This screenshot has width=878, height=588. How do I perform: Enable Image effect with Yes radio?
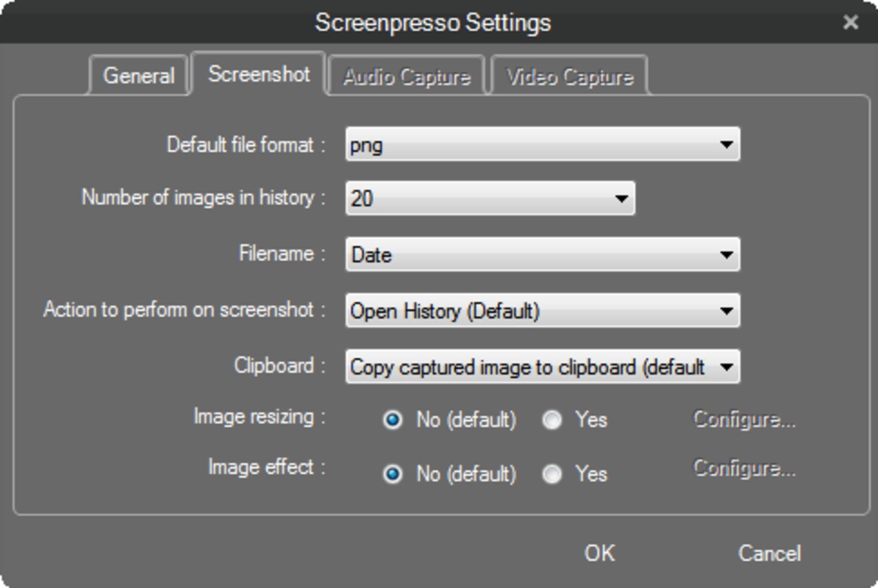point(552,474)
